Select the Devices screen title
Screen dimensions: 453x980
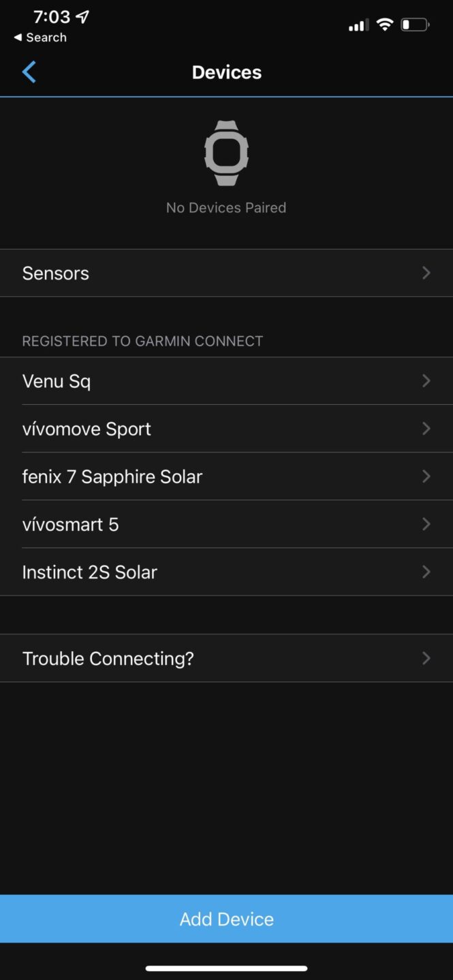(226, 71)
